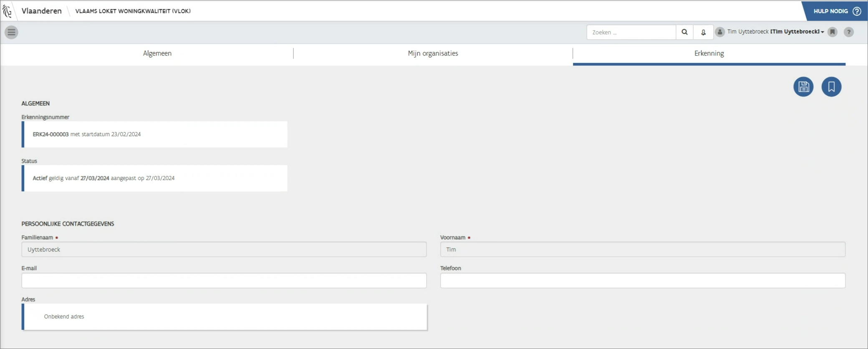Click the small gray bookmark icon
The height and width of the screenshot is (349, 868).
pyautogui.click(x=833, y=32)
